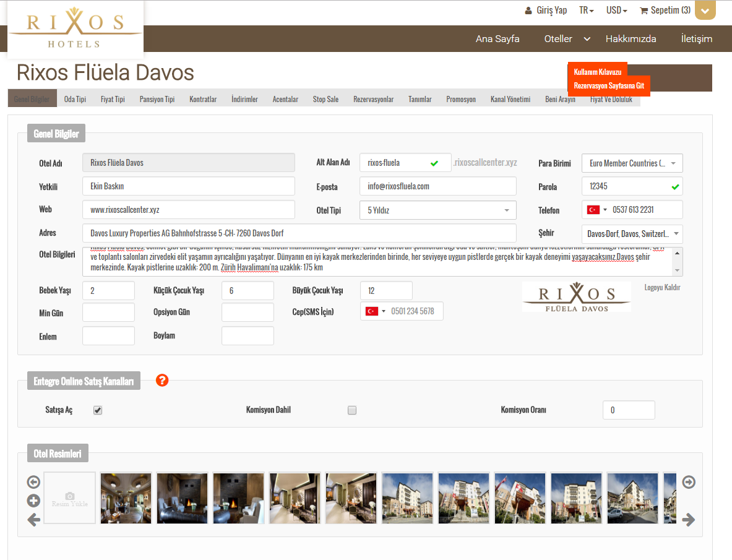Open the Şehir Davos-Dorf dropdown

(x=632, y=234)
